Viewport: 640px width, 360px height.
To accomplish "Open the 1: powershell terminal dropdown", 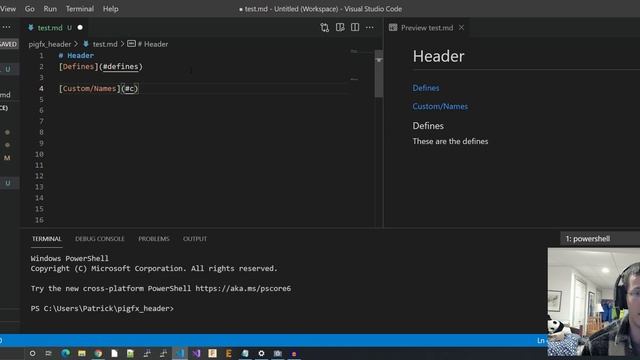I will (600, 239).
